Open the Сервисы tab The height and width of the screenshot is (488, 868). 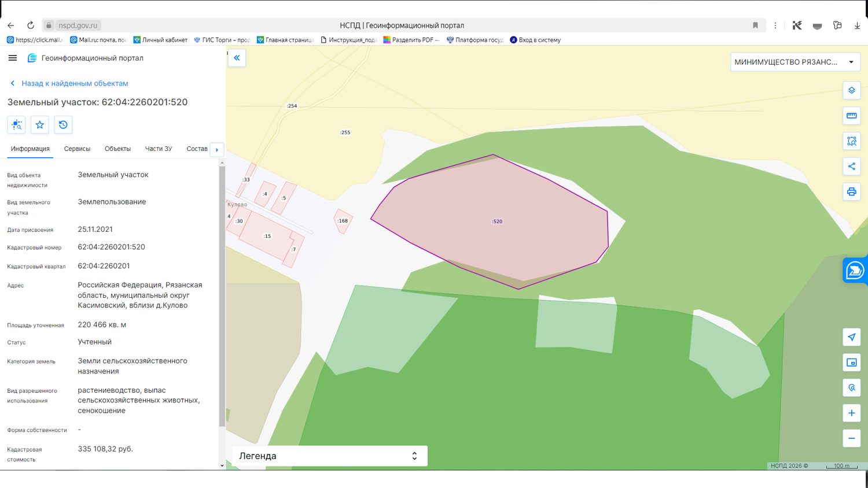pos(77,149)
